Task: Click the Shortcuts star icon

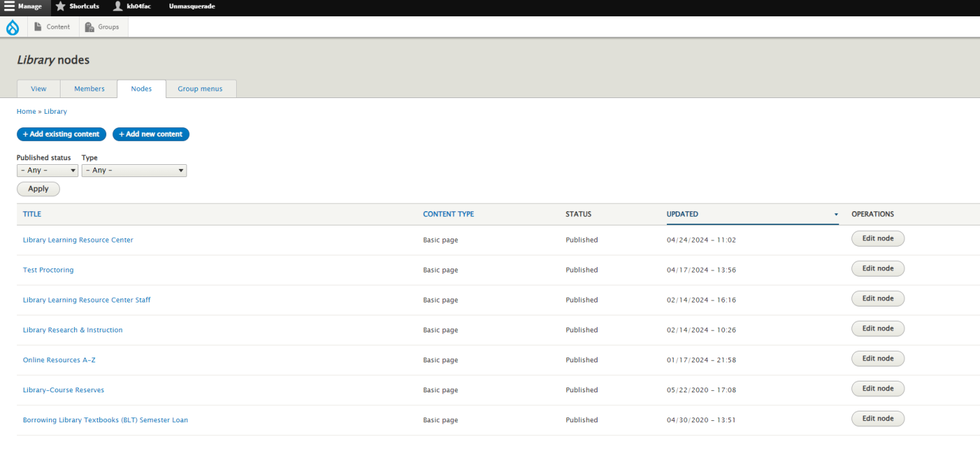Action: click(x=61, y=6)
